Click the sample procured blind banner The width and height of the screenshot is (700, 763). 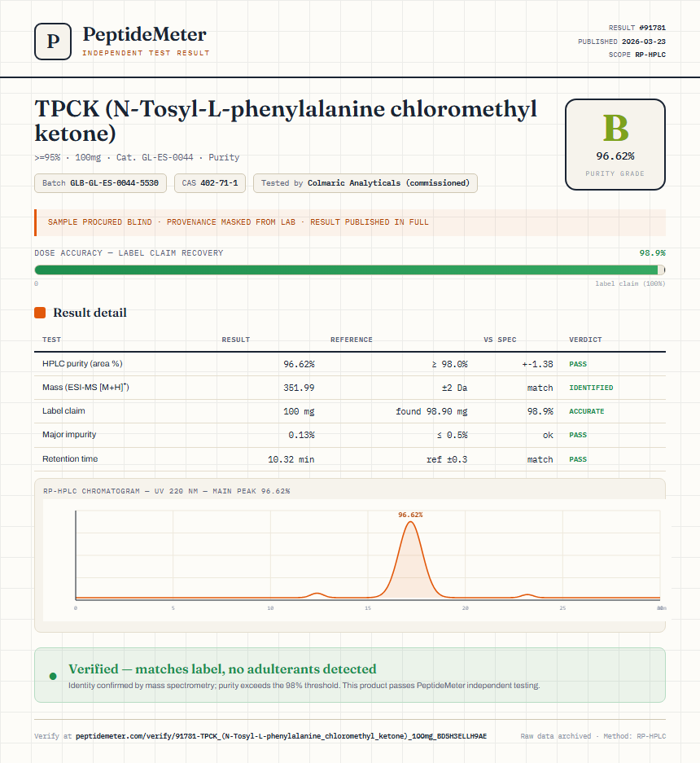(350, 222)
